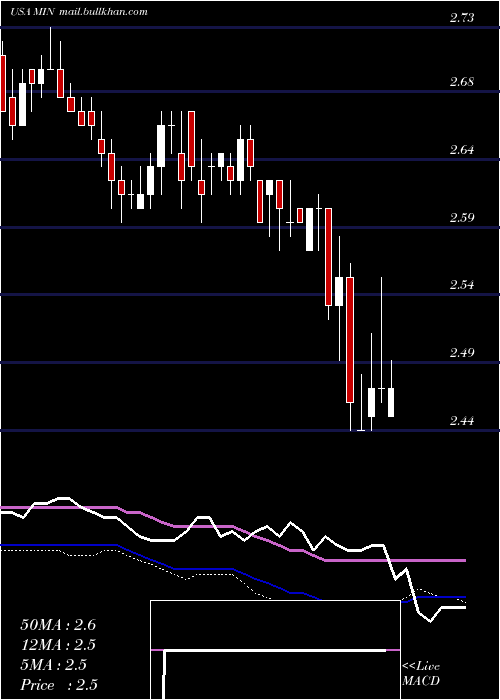Click the 'USA MIN mail.bullkhan.com' header text
Viewport: 500px width, 700px height.
pos(79,12)
